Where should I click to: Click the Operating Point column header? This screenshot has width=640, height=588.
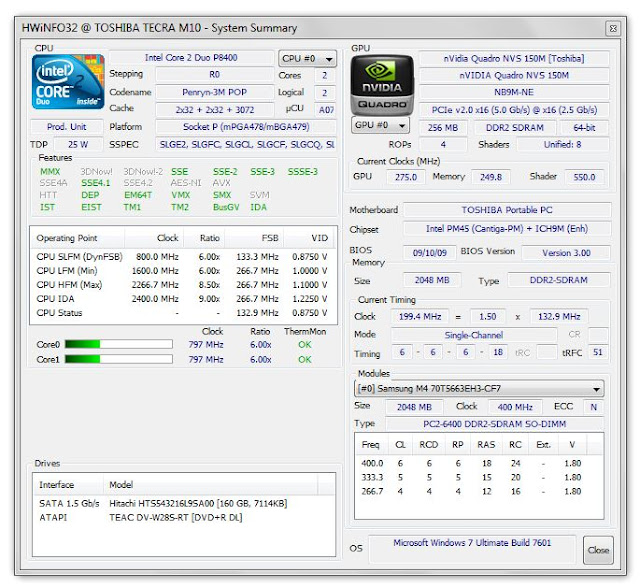78,238
